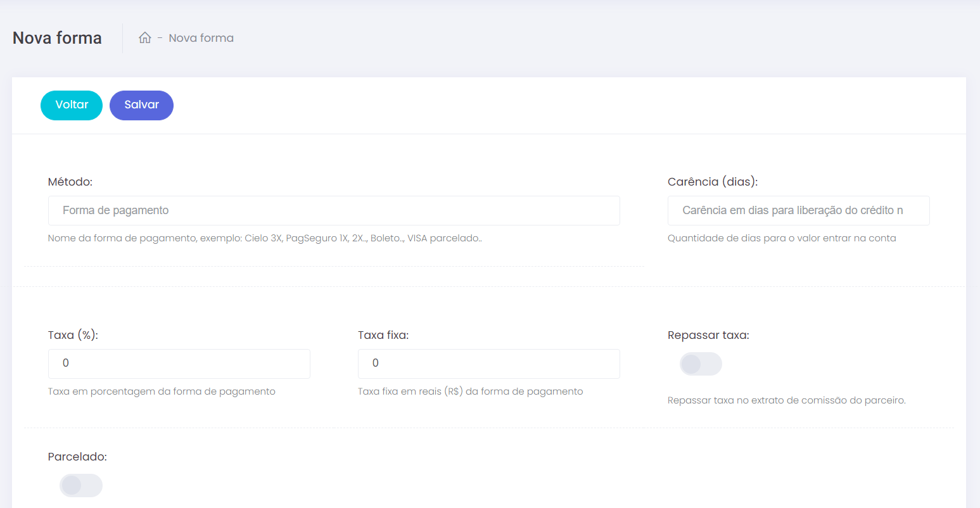
Task: Click the Nova forma page title
Action: coord(57,38)
